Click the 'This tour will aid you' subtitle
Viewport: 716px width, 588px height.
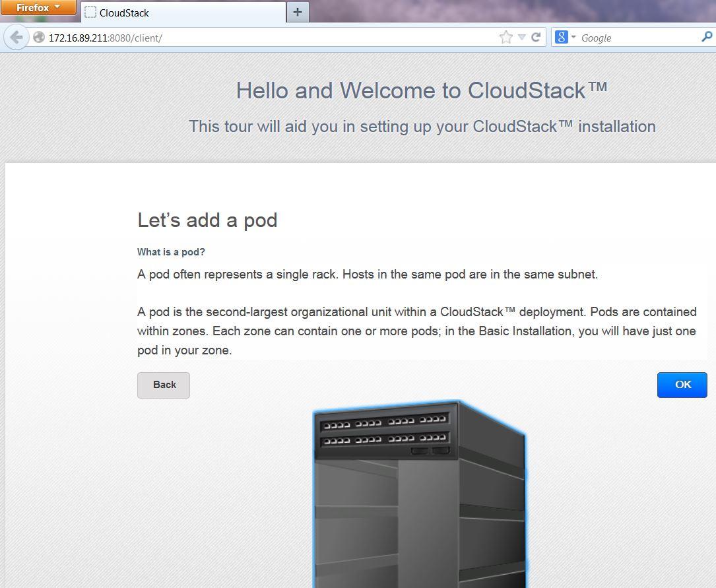click(x=422, y=127)
